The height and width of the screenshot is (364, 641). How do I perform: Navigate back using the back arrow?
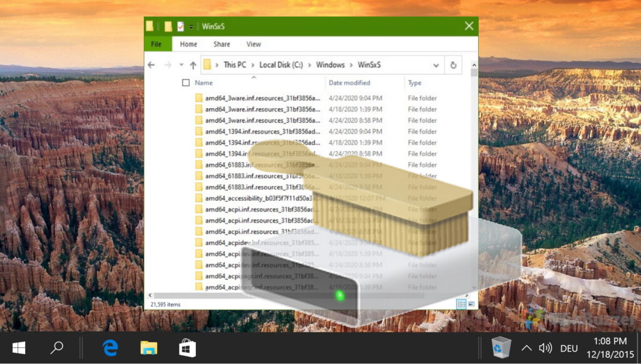(x=151, y=64)
